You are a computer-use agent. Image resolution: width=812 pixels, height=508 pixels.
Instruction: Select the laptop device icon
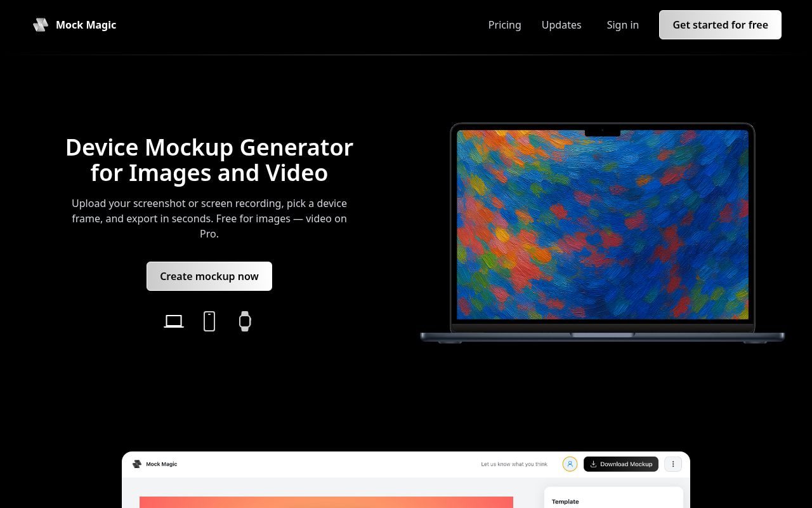point(174,321)
